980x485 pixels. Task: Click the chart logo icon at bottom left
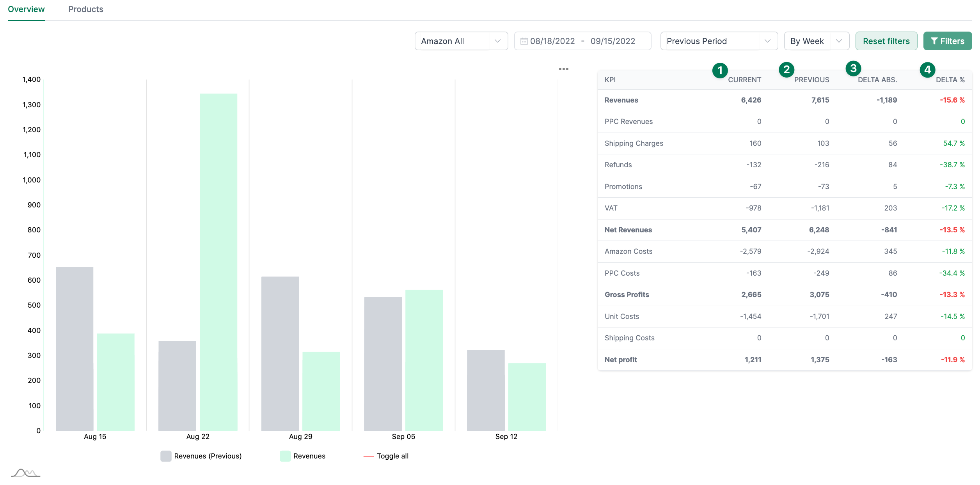tap(25, 473)
